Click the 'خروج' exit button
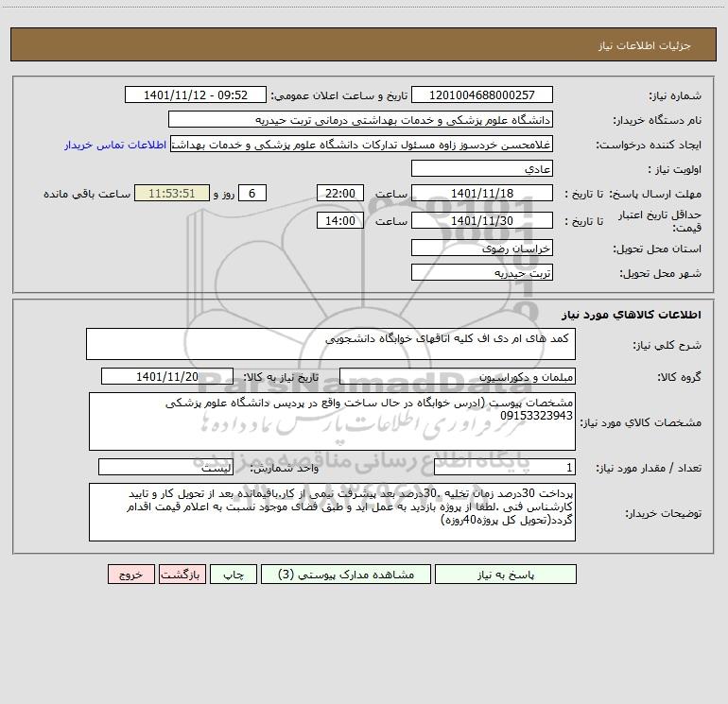The width and height of the screenshot is (728, 704). [130, 575]
